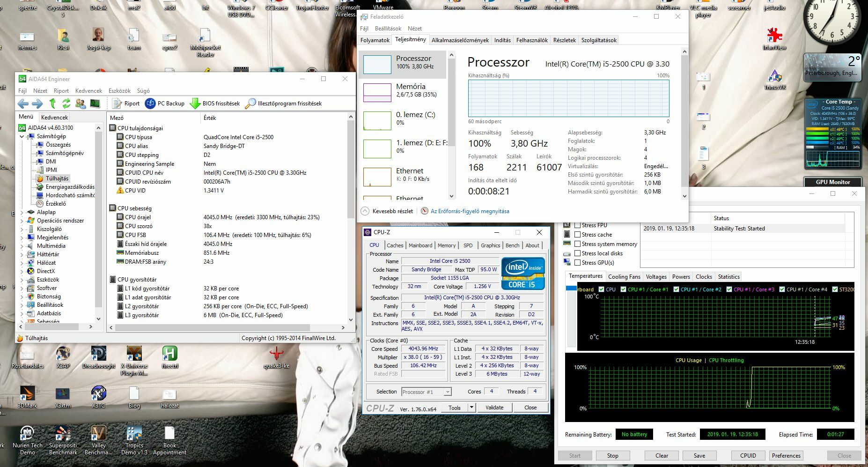Screen dimensions: 868x467
Task: Select the Memória performance graph
Action: [x=403, y=93]
